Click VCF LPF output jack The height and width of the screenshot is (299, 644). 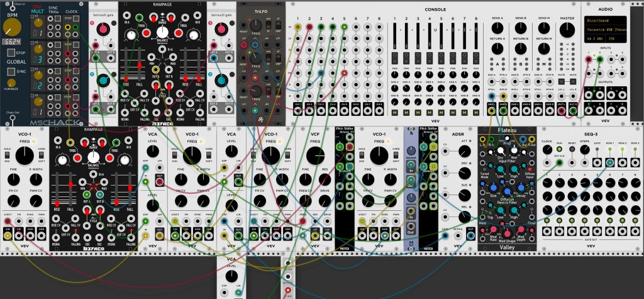click(315, 235)
